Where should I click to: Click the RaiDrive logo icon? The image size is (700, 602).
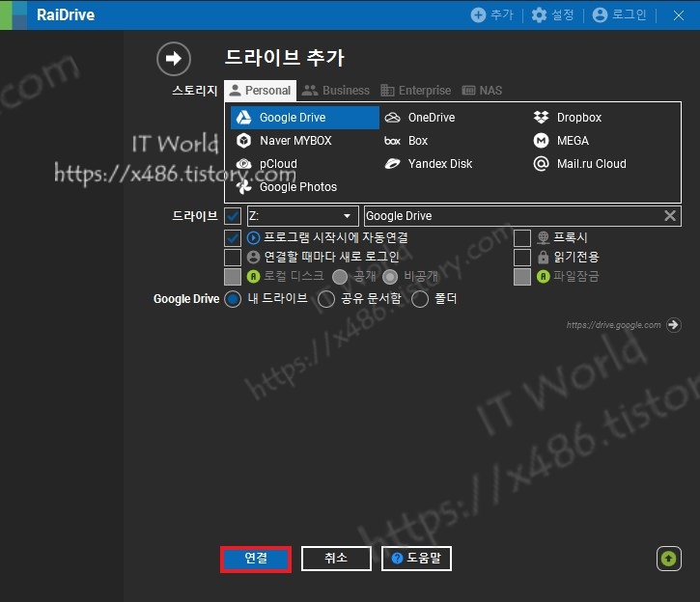[x=14, y=15]
